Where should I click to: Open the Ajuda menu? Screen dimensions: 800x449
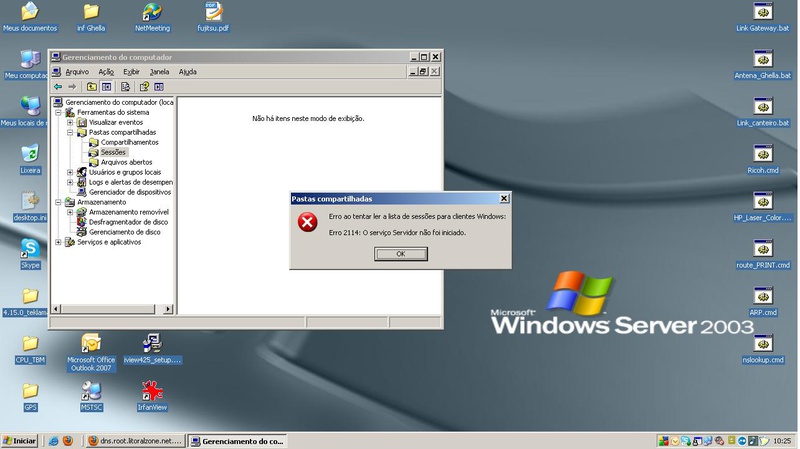coord(187,72)
